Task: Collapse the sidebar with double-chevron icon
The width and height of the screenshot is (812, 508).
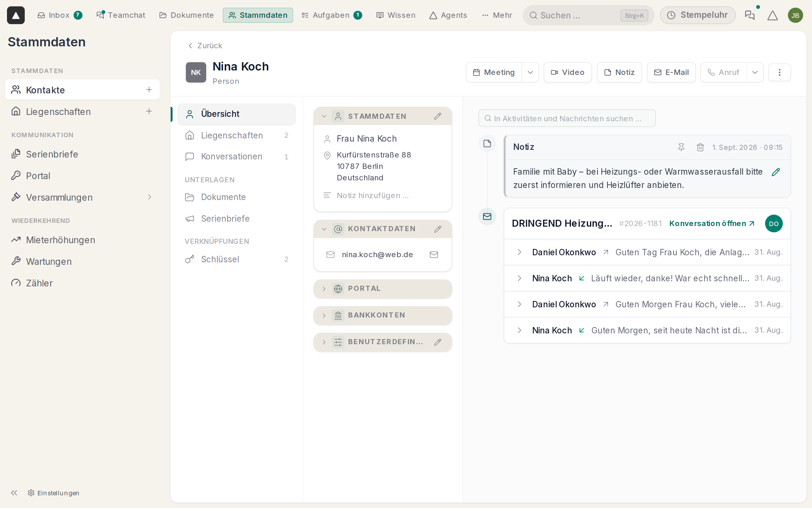Action: 14,492
